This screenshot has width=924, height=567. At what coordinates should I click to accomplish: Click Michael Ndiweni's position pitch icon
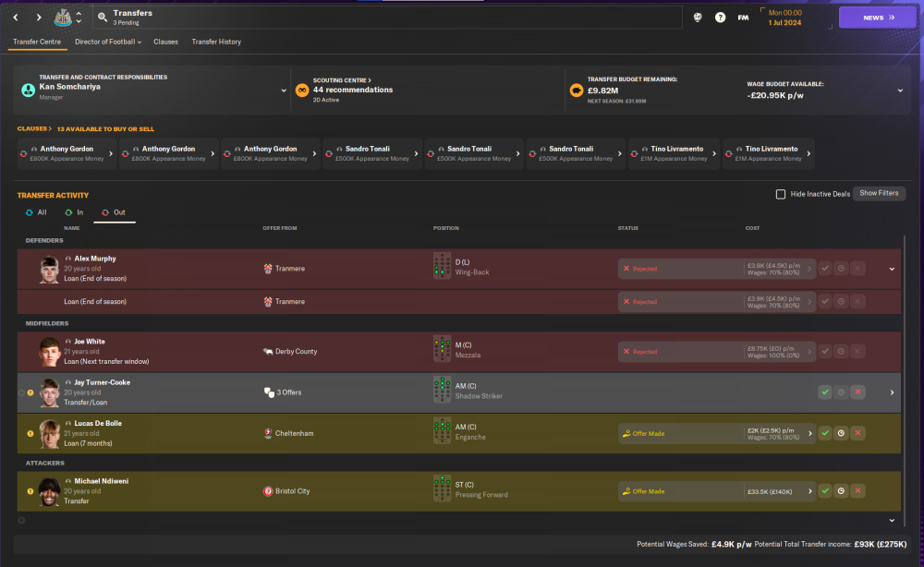(x=442, y=489)
